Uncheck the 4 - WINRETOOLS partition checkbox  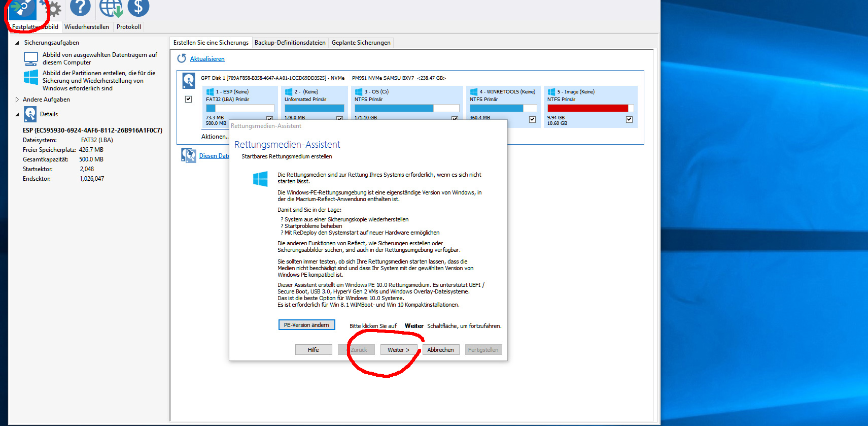pyautogui.click(x=532, y=119)
